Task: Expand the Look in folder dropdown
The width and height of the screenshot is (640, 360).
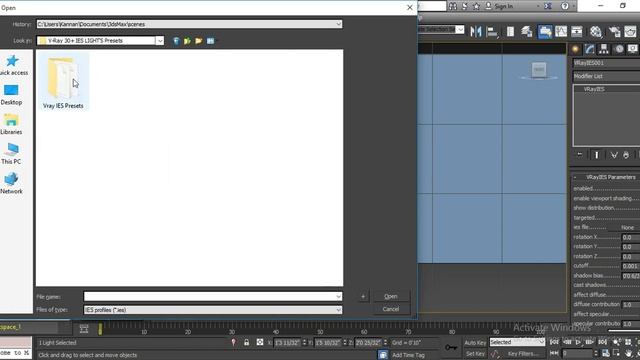Action: pos(160,41)
